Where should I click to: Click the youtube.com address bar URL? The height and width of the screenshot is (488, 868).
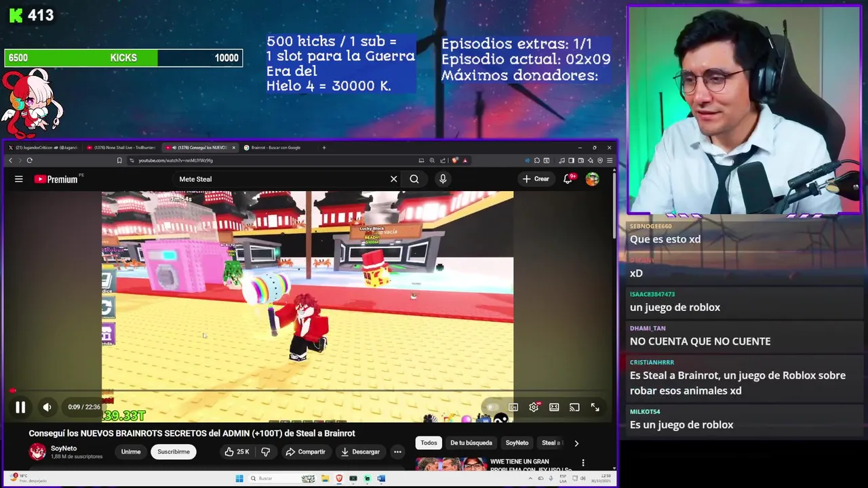click(x=176, y=161)
